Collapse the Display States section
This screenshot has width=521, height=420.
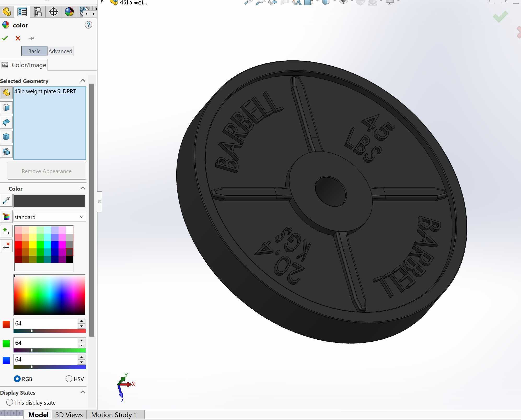coord(83,392)
